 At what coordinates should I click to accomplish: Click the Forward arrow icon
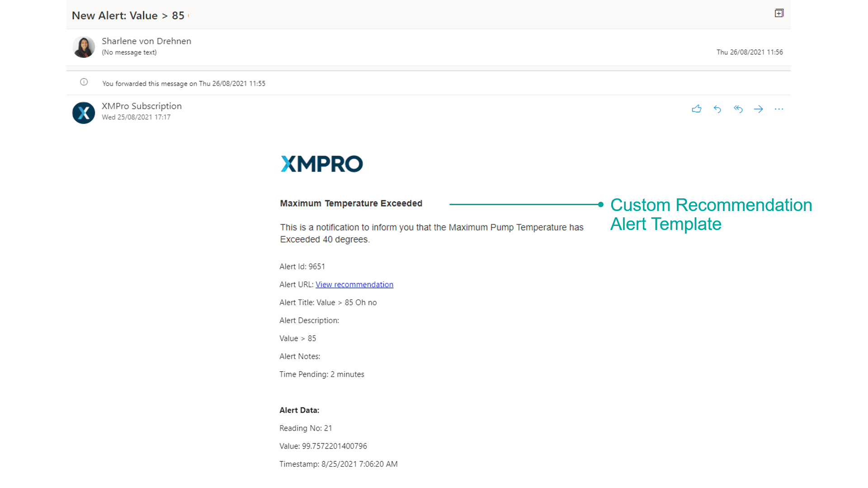click(x=759, y=109)
